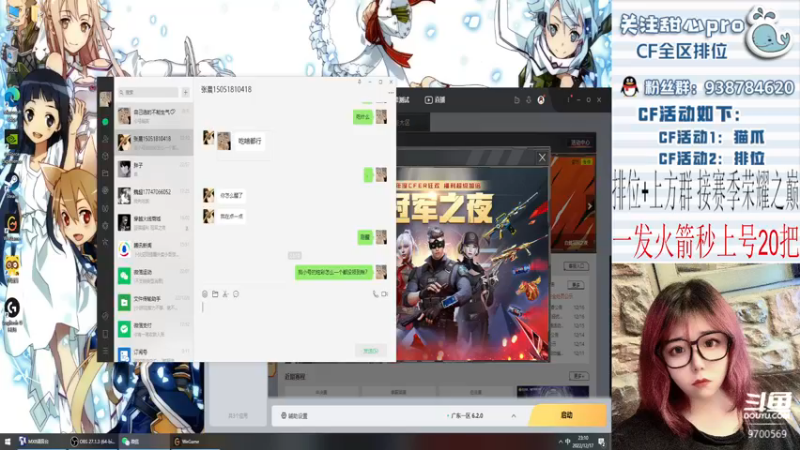800x450 pixels.
Task: Go to next carousel image arrow in WeGame
Action: pyautogui.click(x=589, y=206)
